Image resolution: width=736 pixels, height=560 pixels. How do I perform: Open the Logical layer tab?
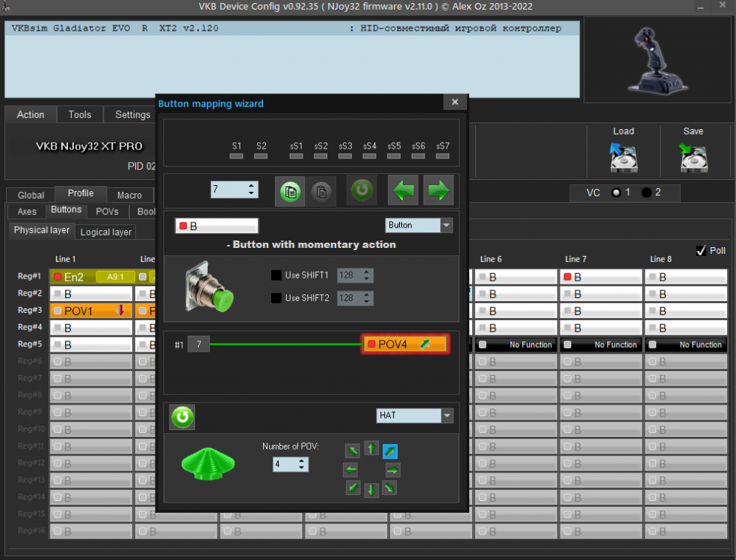pos(105,232)
